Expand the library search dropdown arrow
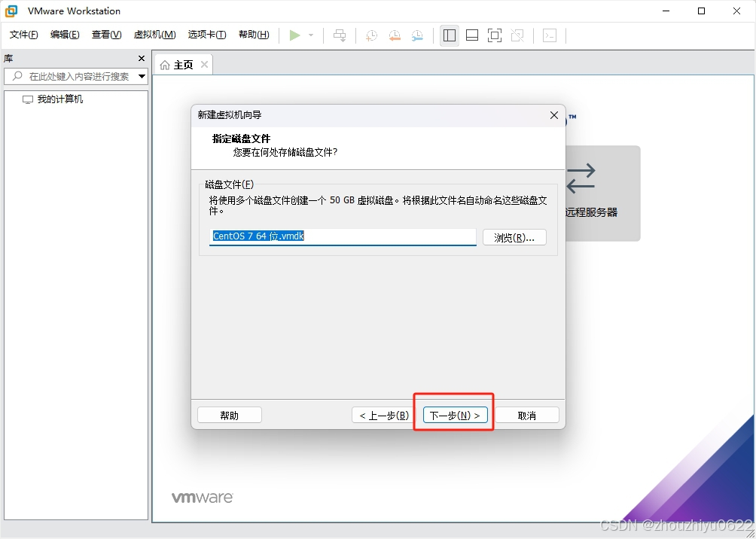756x539 pixels. tap(142, 76)
